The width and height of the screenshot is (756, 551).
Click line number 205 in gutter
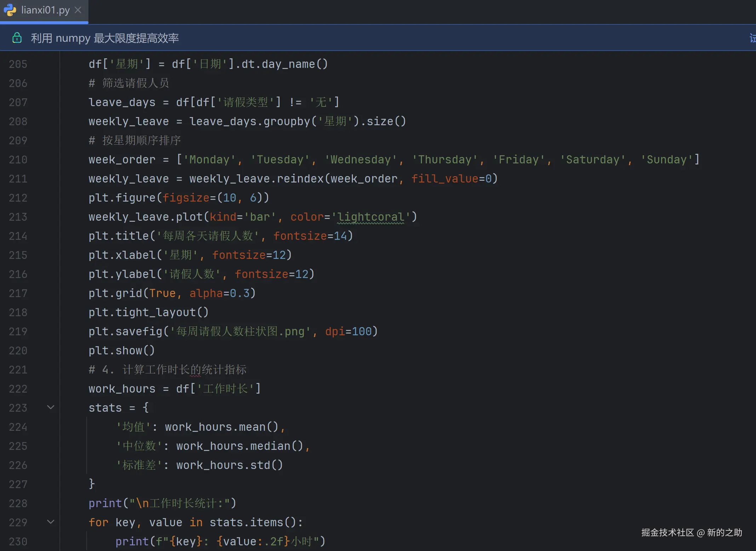pos(18,64)
